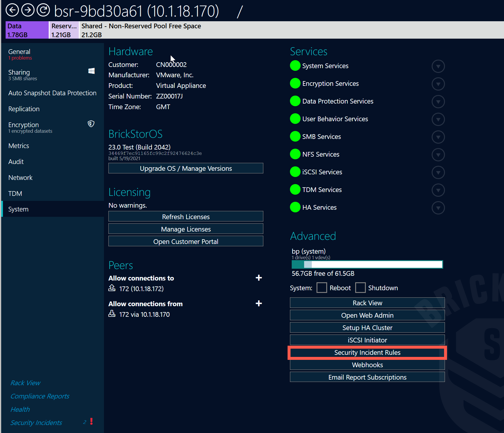The image size is (504, 433).
Task: Click the Refresh Licenses button
Action: pos(185,216)
